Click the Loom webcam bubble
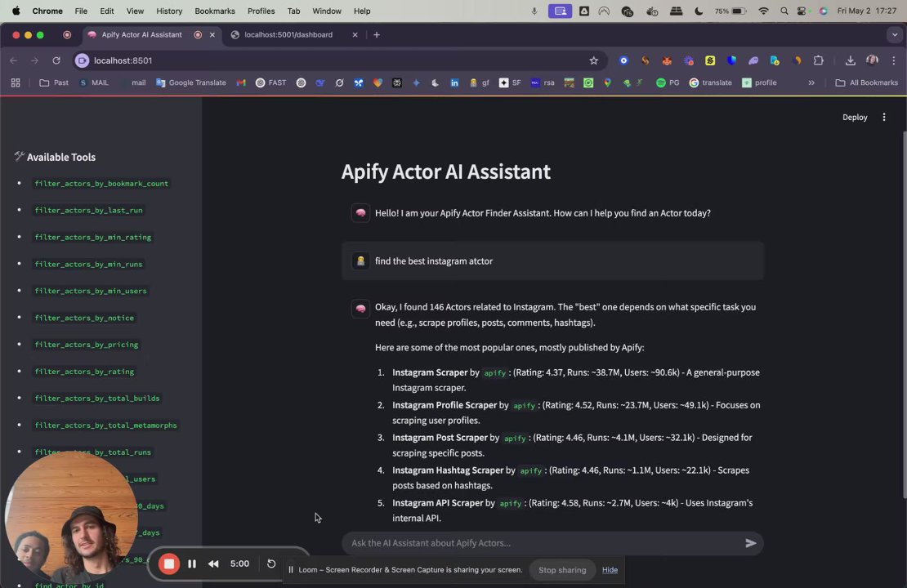Image resolution: width=907 pixels, height=588 pixels. click(70, 518)
